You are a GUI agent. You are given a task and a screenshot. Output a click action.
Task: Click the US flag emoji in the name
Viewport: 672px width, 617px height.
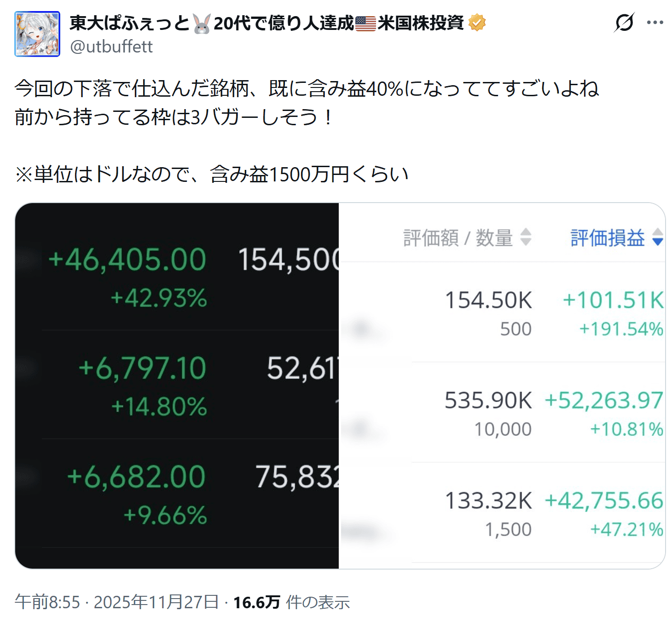[366, 23]
